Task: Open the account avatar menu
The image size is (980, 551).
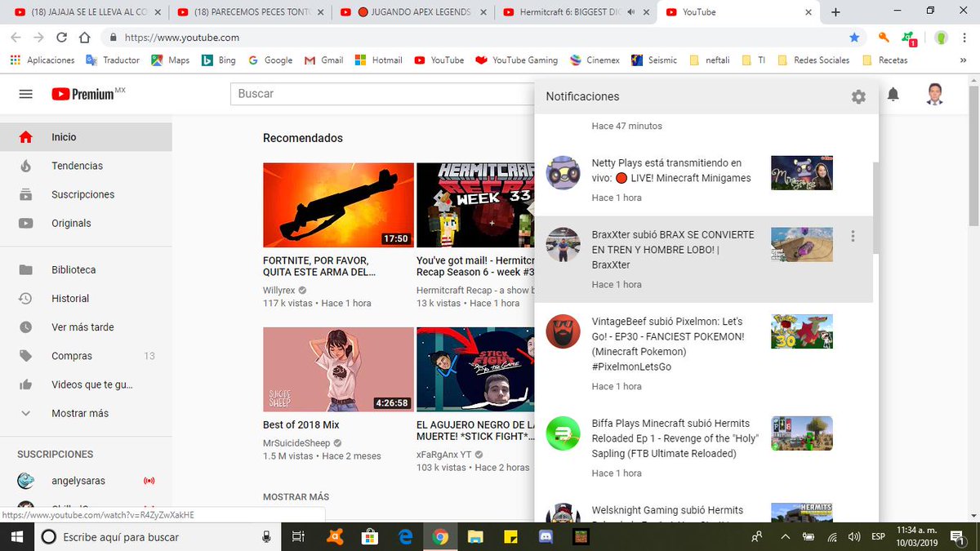Action: click(x=935, y=94)
